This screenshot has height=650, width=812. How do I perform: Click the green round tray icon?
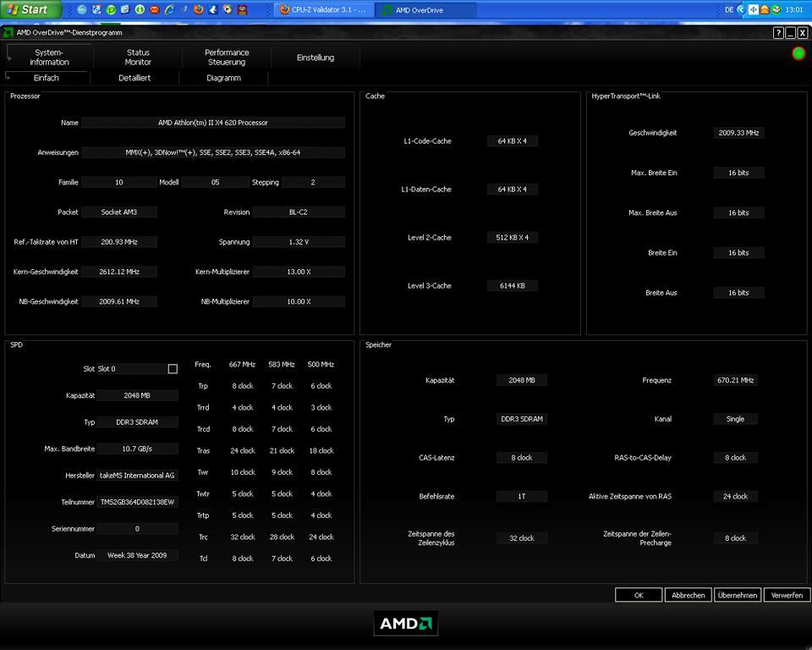pos(776,9)
